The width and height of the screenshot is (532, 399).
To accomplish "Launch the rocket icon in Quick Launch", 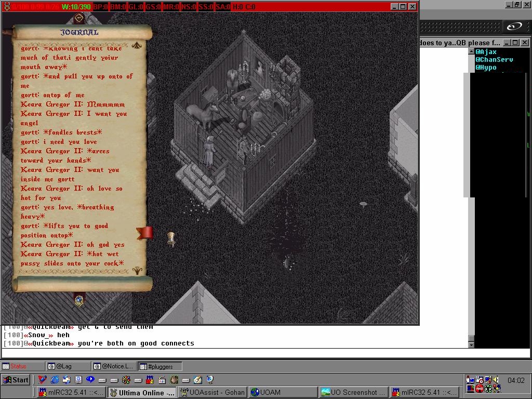I will 43,380.
